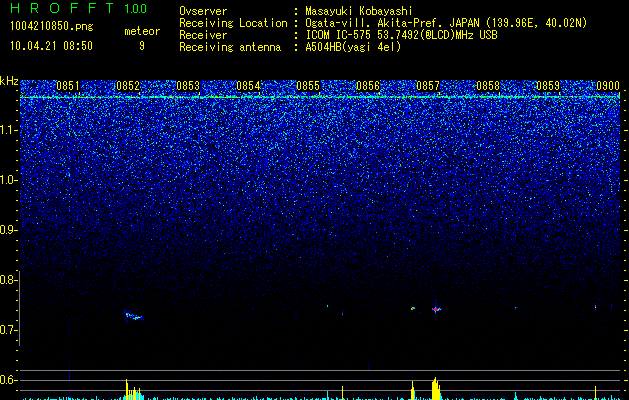Click the 0859 time marker

tap(548, 86)
